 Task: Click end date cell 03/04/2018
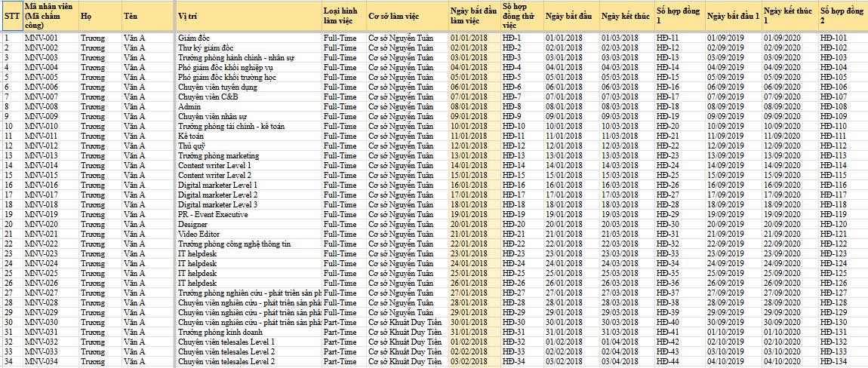pyautogui.click(x=627, y=362)
